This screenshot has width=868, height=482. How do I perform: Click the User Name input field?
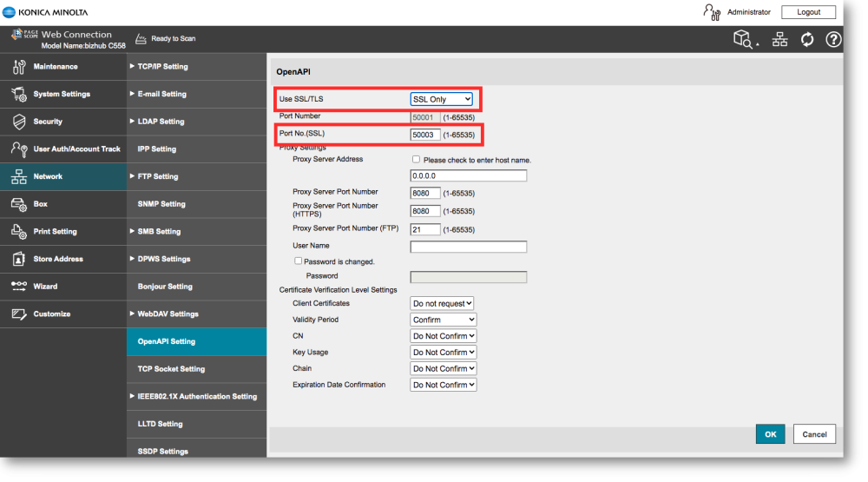click(469, 247)
